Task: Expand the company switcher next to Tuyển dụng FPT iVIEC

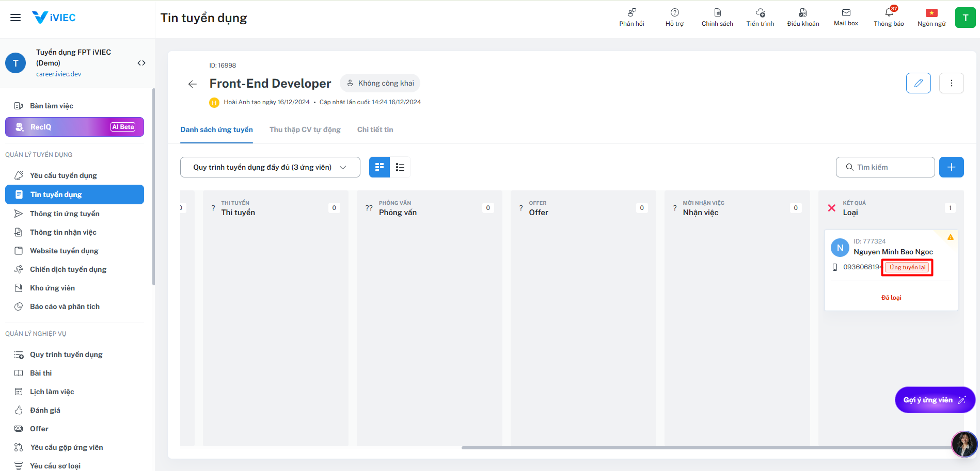Action: (x=141, y=63)
